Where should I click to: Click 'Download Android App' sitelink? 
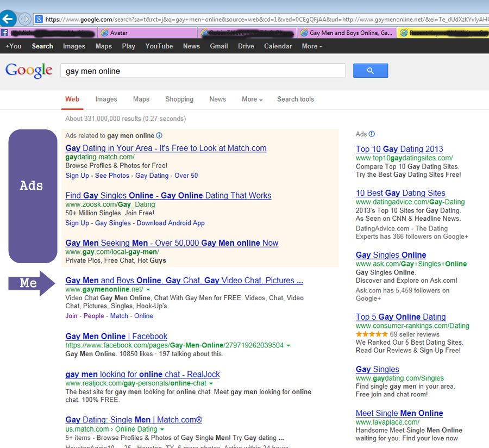coord(171,223)
